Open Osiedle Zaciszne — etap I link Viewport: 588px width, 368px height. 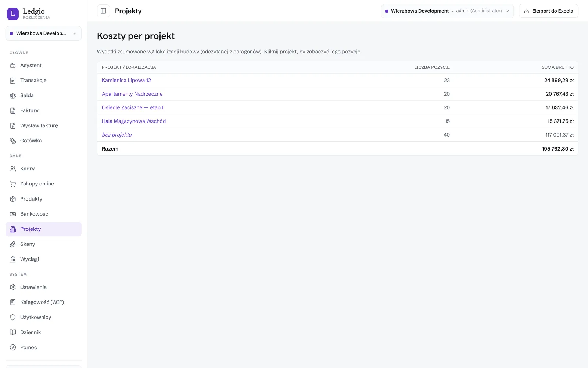point(133,108)
